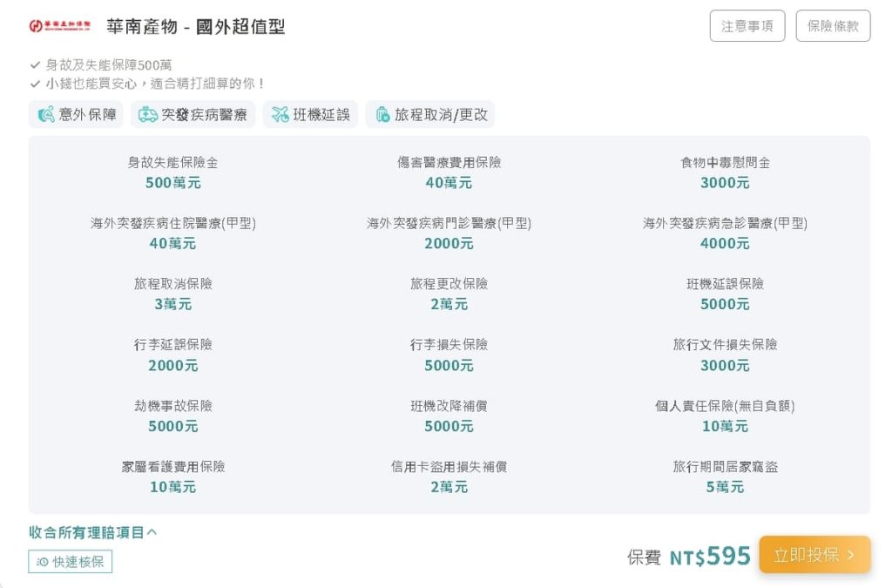The width and height of the screenshot is (892, 588).
Task: Click the clock icon in 快速核保 badge
Action: [x=42, y=562]
